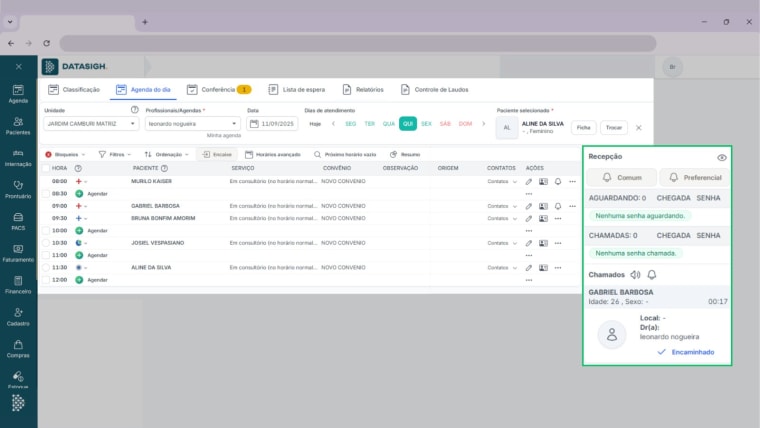Switch to the Classificação tab

(74, 90)
